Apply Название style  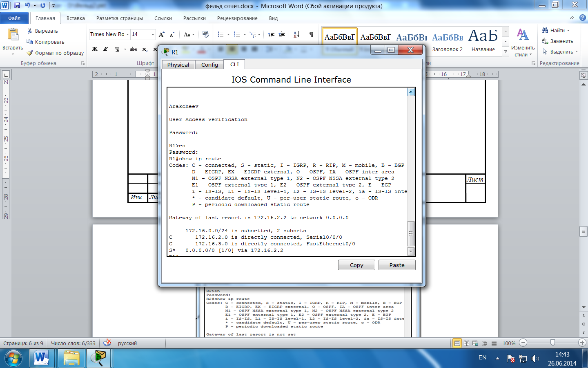click(x=483, y=41)
